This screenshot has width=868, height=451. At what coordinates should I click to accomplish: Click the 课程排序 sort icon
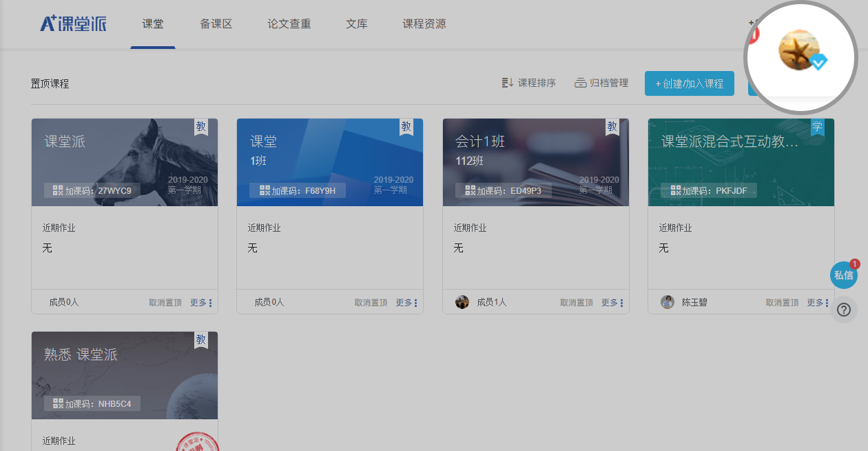508,83
